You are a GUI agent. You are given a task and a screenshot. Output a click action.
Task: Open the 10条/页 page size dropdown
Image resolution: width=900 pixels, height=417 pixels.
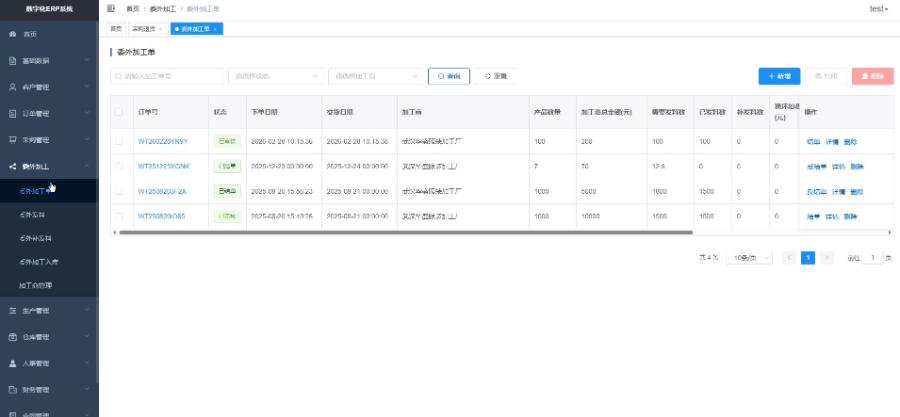(749, 258)
